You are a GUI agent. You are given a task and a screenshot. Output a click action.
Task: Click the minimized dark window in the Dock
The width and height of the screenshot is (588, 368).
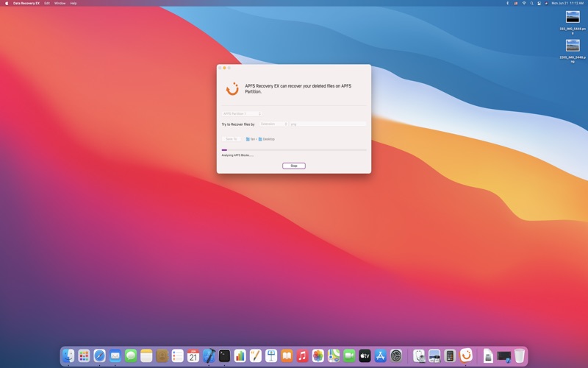click(x=503, y=356)
